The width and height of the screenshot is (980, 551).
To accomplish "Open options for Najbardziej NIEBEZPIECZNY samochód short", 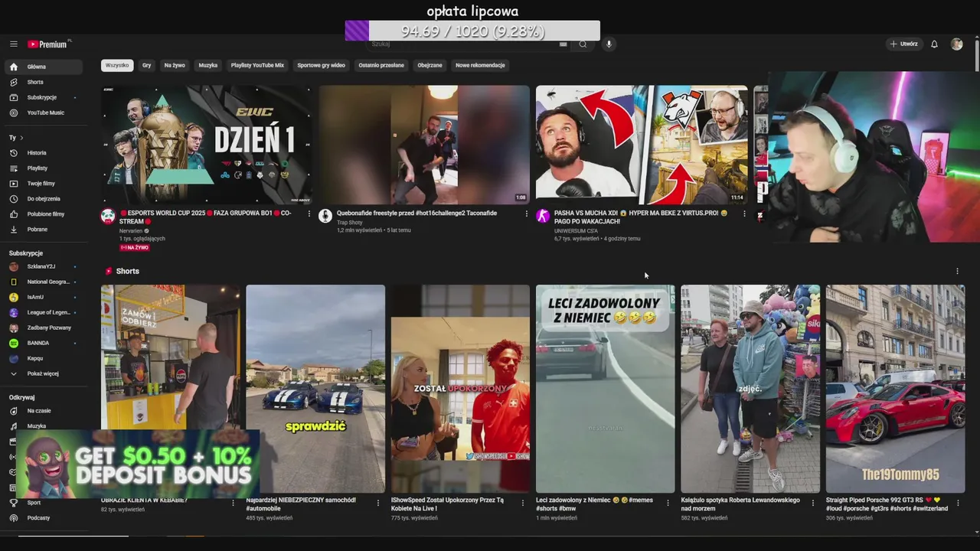I will (x=378, y=503).
